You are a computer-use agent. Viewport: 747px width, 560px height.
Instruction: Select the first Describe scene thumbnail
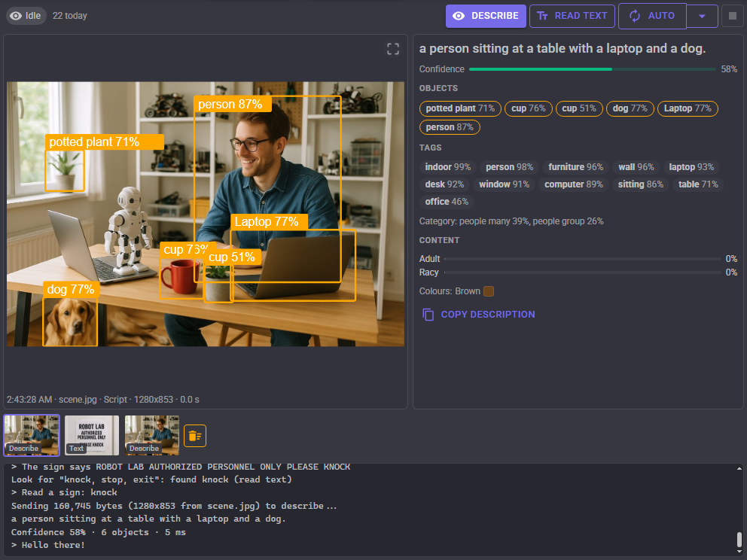(x=32, y=435)
